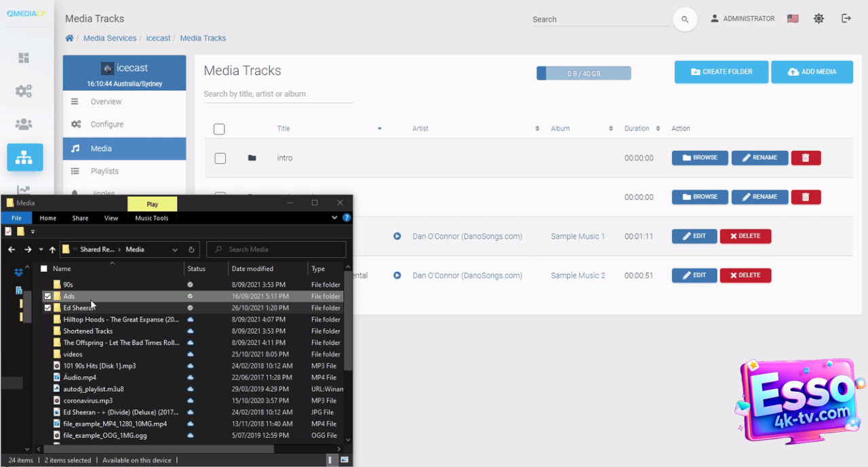Play the Sample Music 1 track
868x467 pixels.
pyautogui.click(x=397, y=237)
